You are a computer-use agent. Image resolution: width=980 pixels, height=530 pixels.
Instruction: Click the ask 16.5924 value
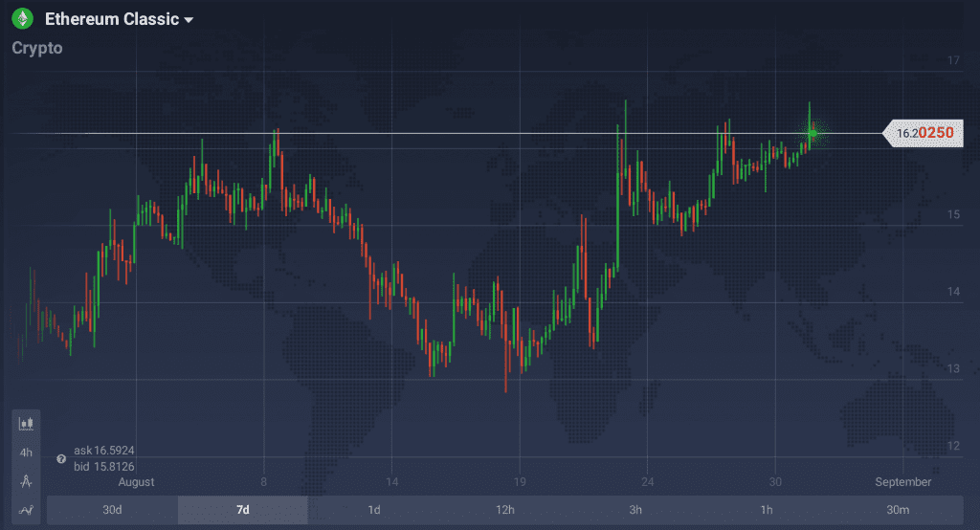(x=103, y=450)
